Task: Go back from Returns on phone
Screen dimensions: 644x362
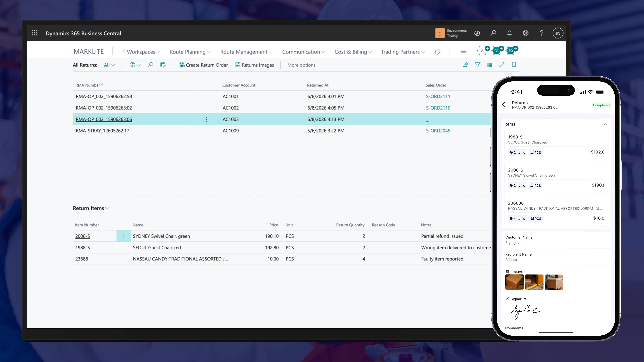Action: pyautogui.click(x=504, y=105)
